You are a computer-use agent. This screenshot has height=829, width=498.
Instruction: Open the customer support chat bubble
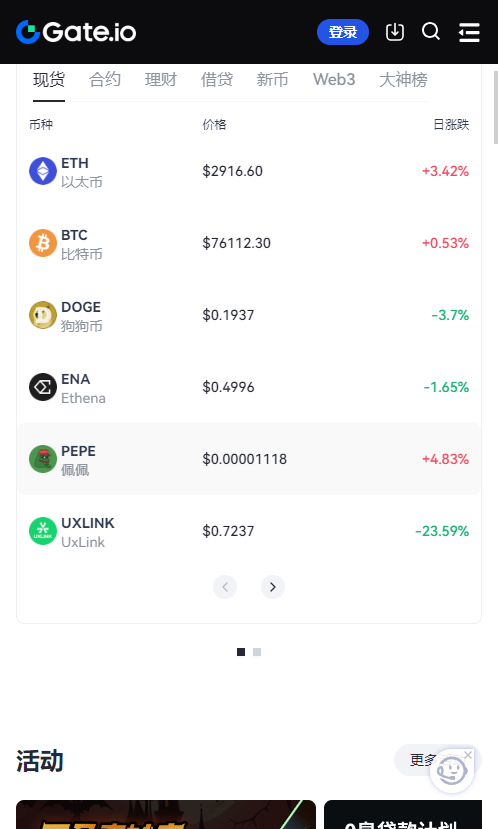pyautogui.click(x=451, y=771)
